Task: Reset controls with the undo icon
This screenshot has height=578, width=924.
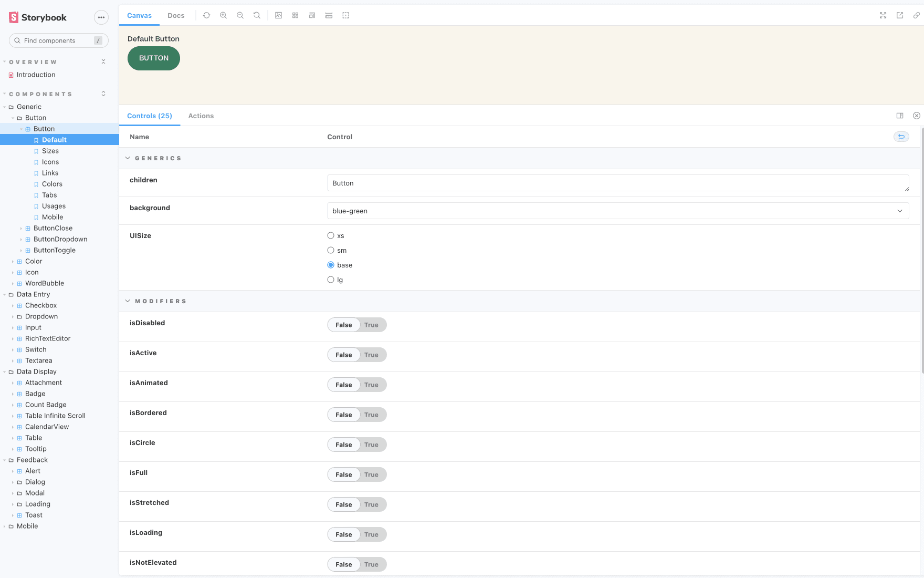Action: pos(901,137)
